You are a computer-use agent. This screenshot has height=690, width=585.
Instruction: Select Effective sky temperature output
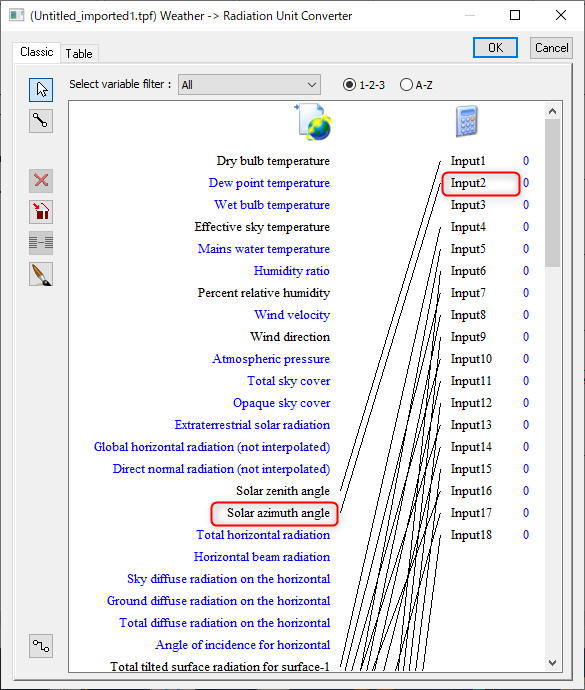tap(262, 227)
